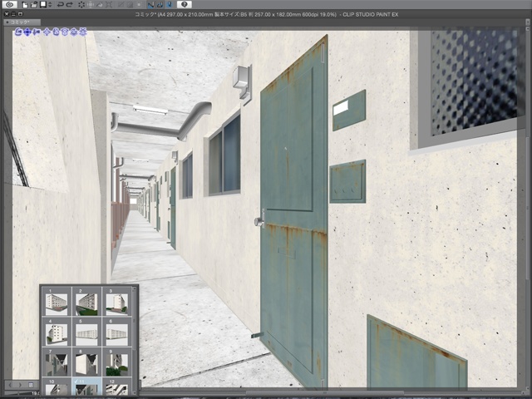Click preset list scrollbar down arrow

point(135,392)
